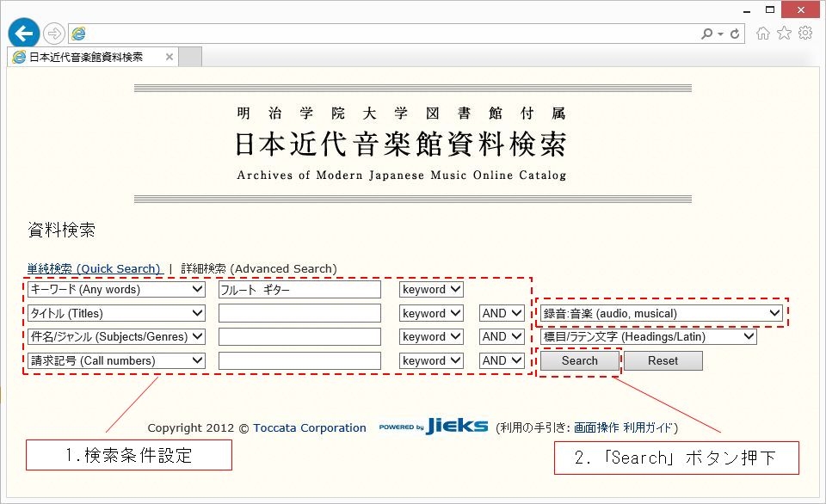The image size is (826, 504).
Task: Click the refresh icon in address bar
Action: pyautogui.click(x=735, y=34)
